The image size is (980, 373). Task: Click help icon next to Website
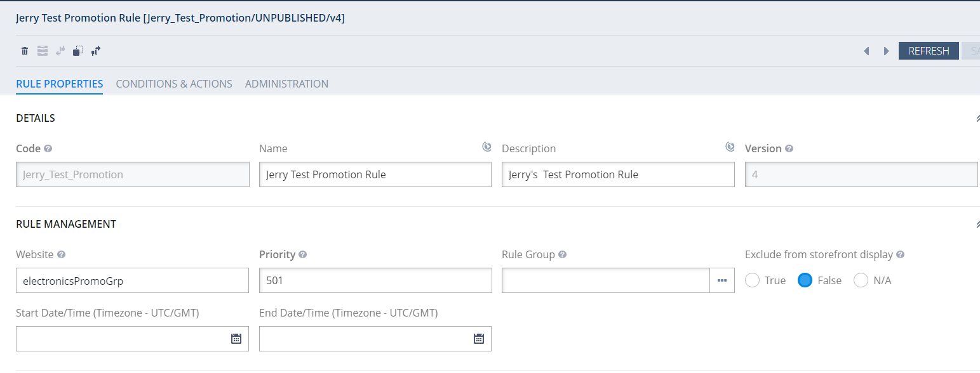(x=61, y=254)
